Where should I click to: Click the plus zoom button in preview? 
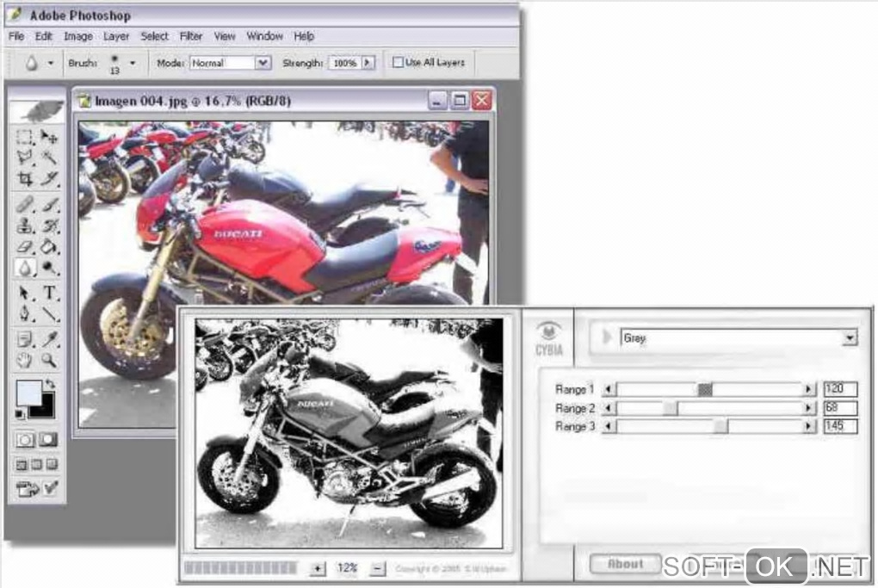(x=318, y=568)
